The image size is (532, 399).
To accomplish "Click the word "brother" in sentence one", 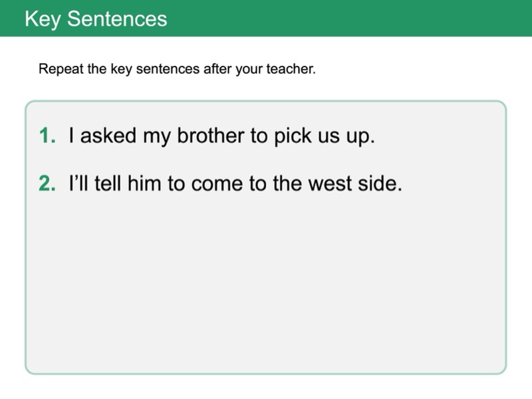I will [211, 136].
